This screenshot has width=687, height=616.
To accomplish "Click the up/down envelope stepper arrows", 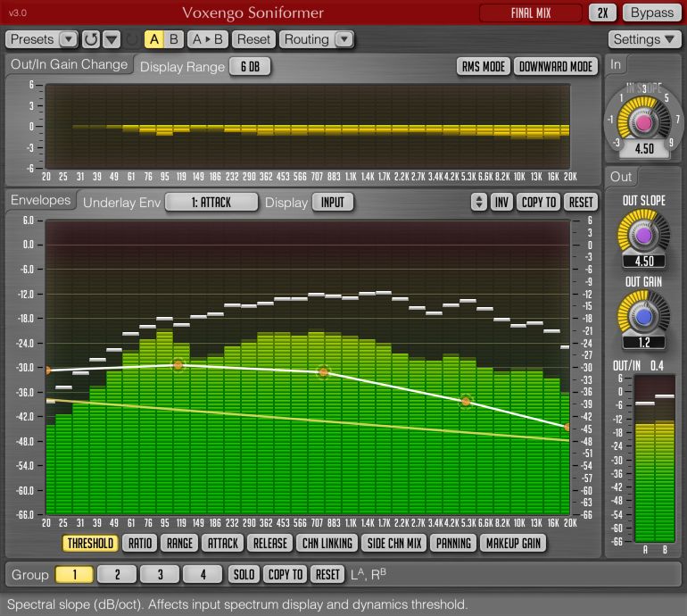I will click(479, 203).
